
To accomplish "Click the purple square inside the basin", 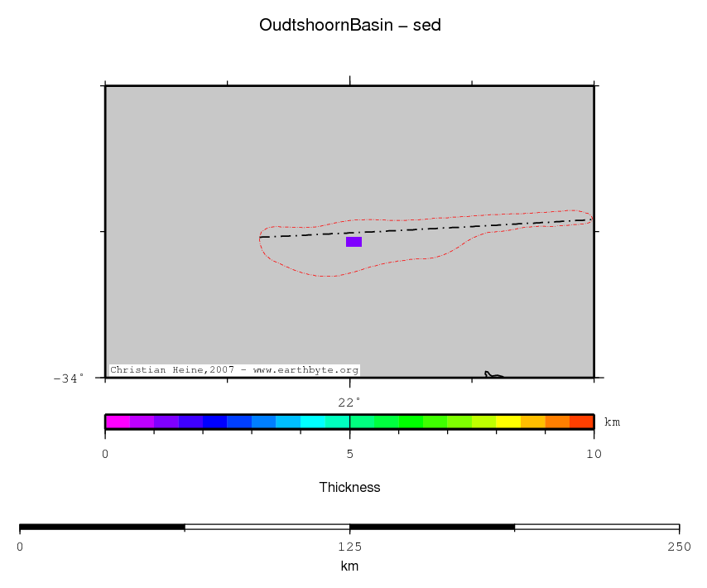I will [353, 242].
